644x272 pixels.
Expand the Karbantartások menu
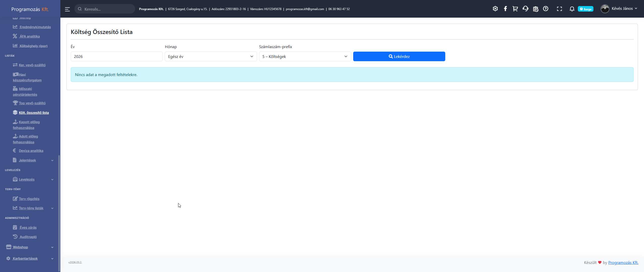click(x=30, y=258)
